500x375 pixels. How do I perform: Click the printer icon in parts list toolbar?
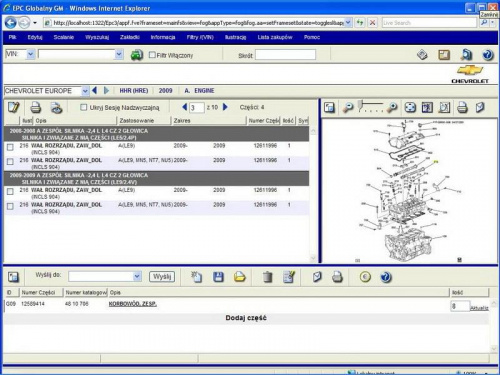pos(36,108)
